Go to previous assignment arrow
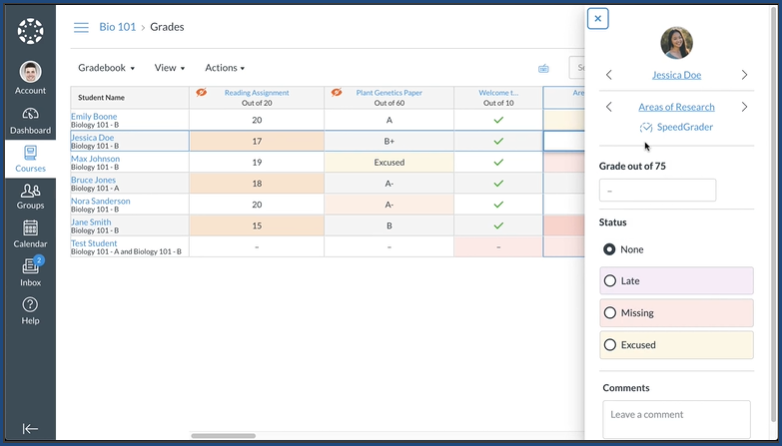The height and width of the screenshot is (446, 782). pyautogui.click(x=608, y=107)
